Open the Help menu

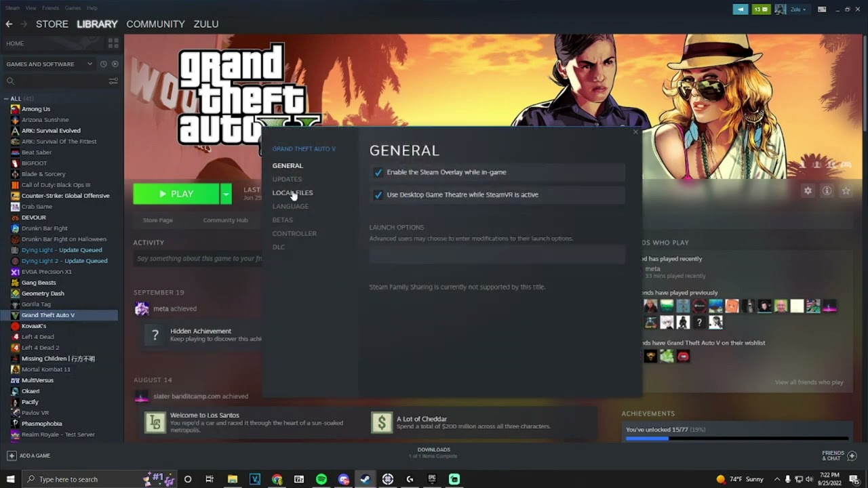click(x=92, y=8)
